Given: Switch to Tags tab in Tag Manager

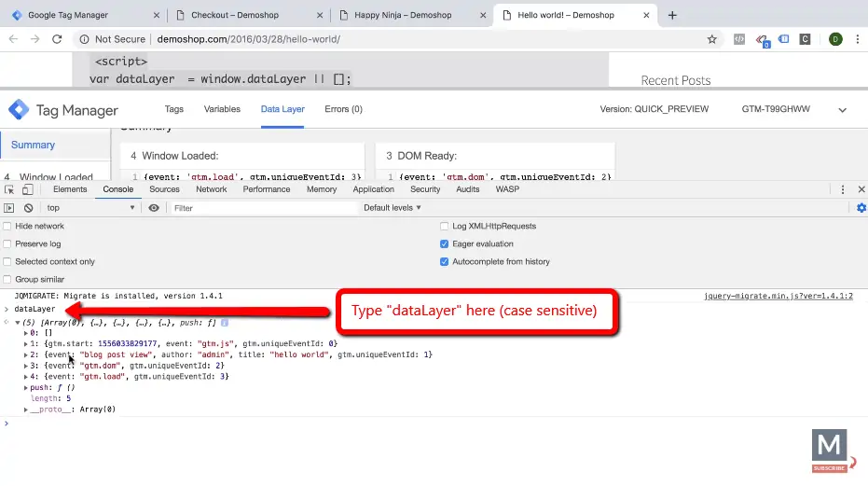Looking at the screenshot, I should pos(173,109).
